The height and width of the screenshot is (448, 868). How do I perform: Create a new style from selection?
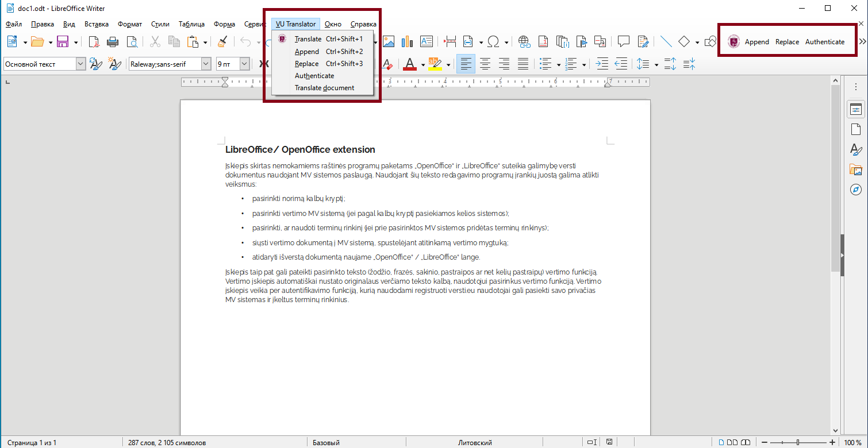click(114, 64)
